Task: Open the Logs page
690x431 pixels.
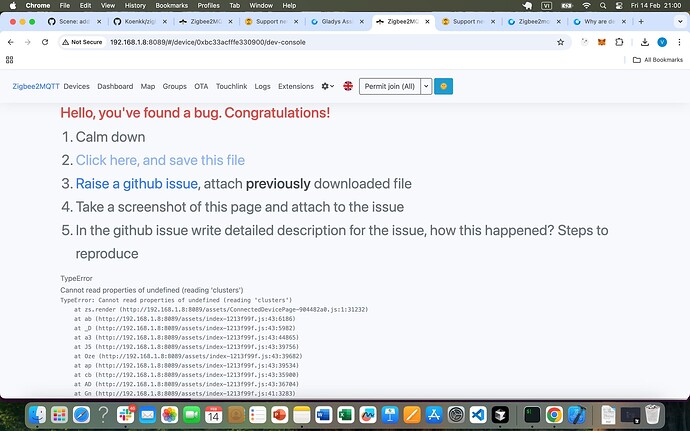Action: coord(262,87)
